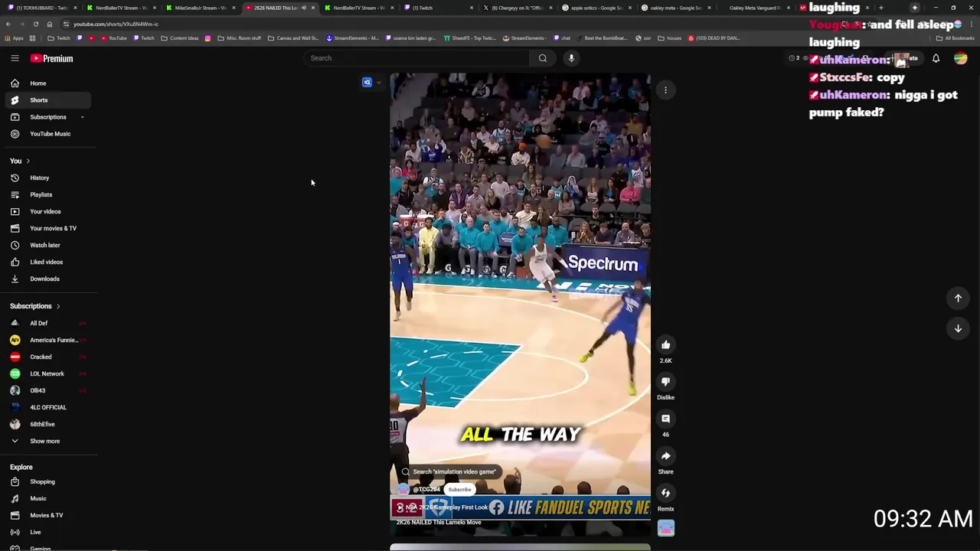The image size is (980, 551).
Task: Open the All Bookmarks folder
Action: tap(955, 37)
